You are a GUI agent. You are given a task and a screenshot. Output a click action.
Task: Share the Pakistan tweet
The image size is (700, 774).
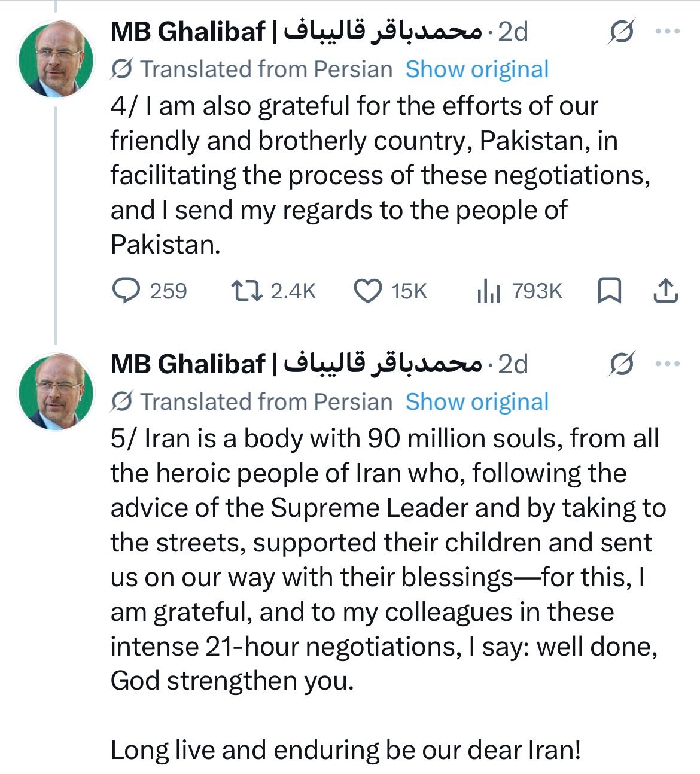664,291
